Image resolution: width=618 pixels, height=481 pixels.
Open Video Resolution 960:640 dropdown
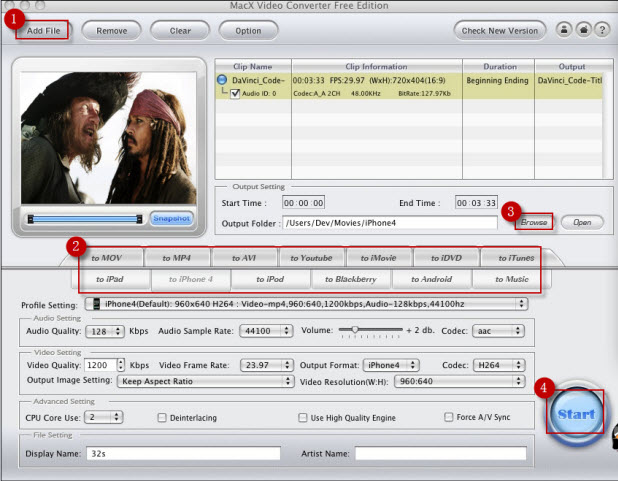tap(460, 381)
